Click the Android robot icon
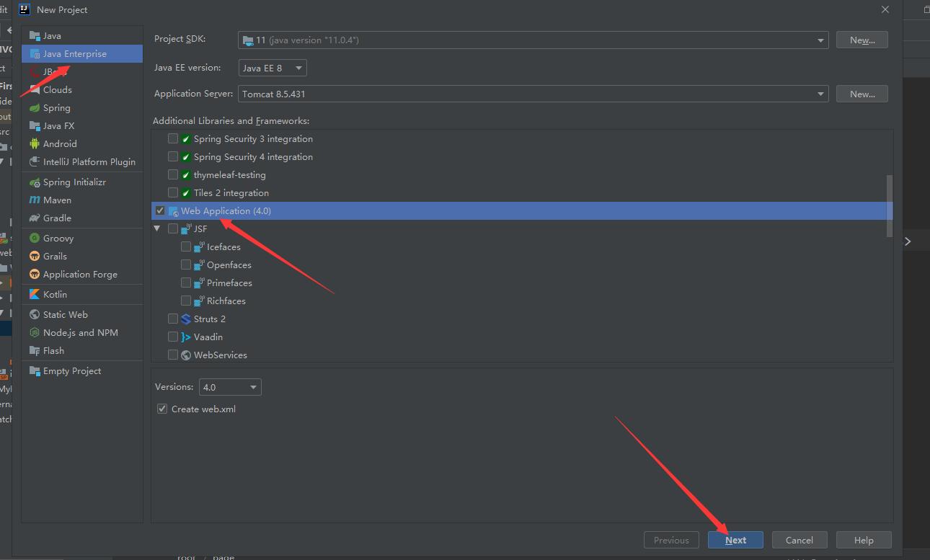The height and width of the screenshot is (560, 930). (x=35, y=143)
